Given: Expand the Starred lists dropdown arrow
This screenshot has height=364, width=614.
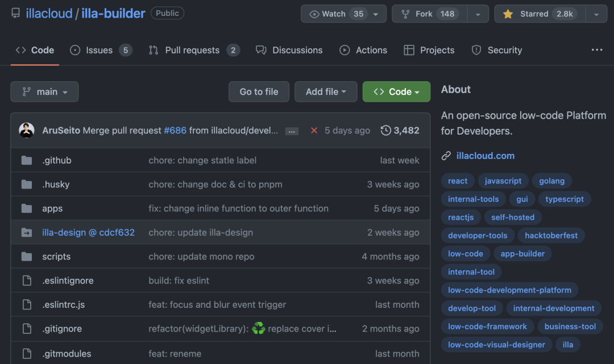Looking at the screenshot, I should [596, 14].
